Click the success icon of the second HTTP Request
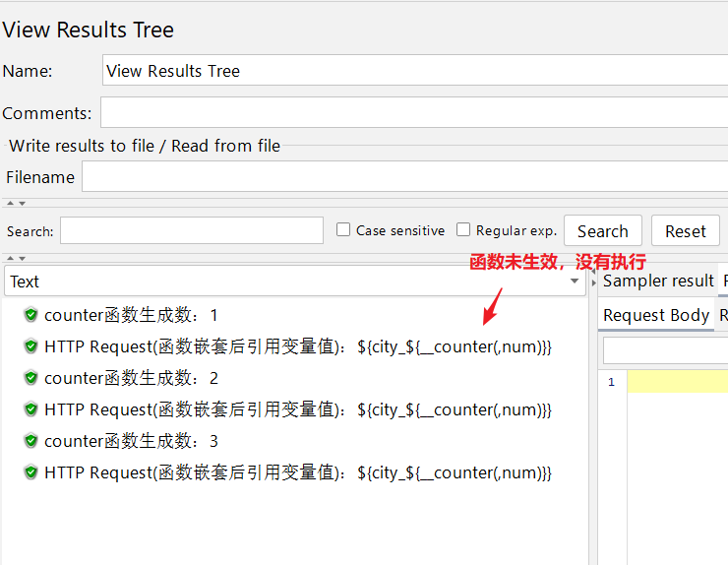This screenshot has width=728, height=565. (30, 409)
